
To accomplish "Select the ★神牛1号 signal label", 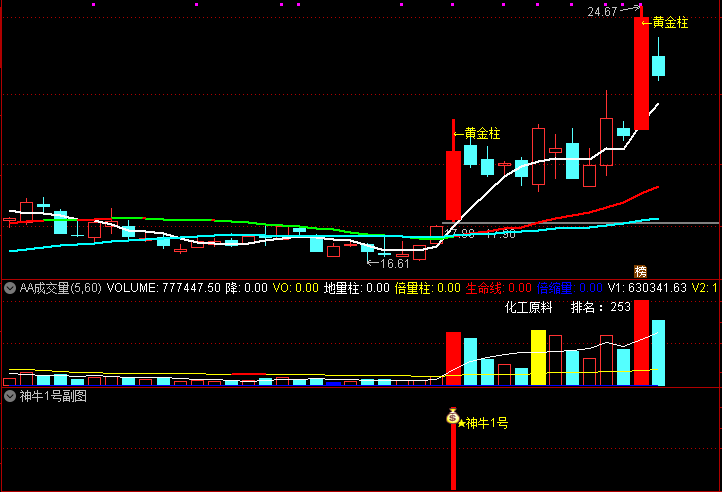I will (x=483, y=423).
